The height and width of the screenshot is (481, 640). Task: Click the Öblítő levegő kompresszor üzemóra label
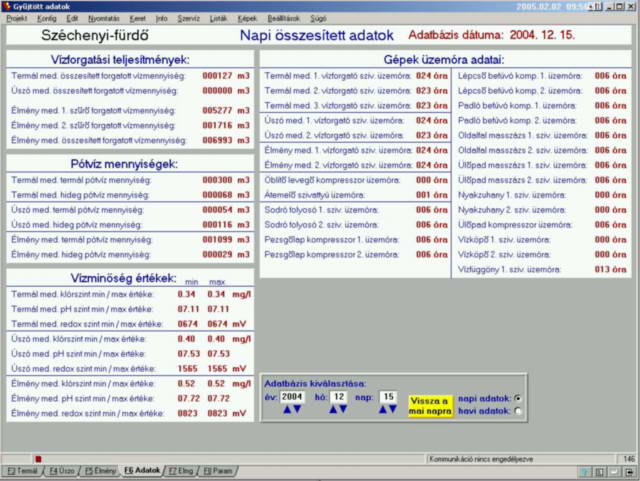(332, 180)
